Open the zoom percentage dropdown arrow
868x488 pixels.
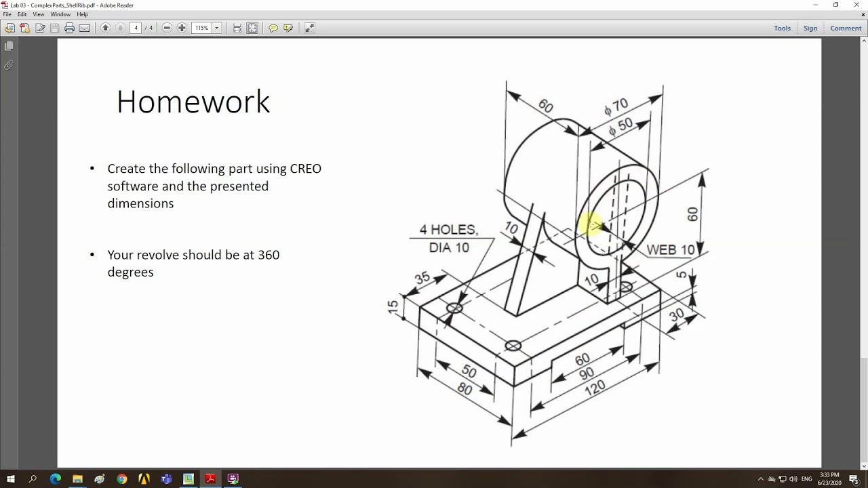(x=217, y=28)
